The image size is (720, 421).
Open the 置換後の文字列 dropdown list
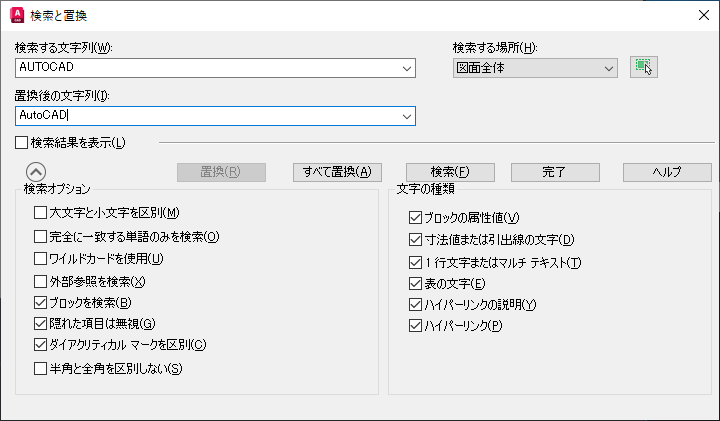coord(406,116)
